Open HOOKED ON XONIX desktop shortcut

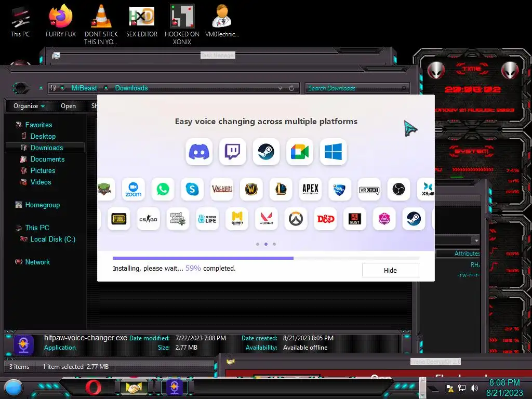click(x=182, y=24)
